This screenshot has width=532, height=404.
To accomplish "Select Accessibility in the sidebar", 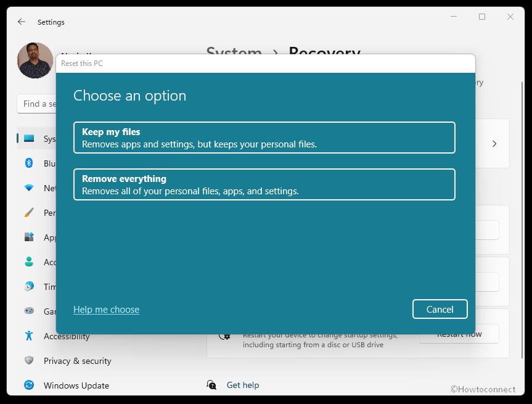I will [x=67, y=336].
